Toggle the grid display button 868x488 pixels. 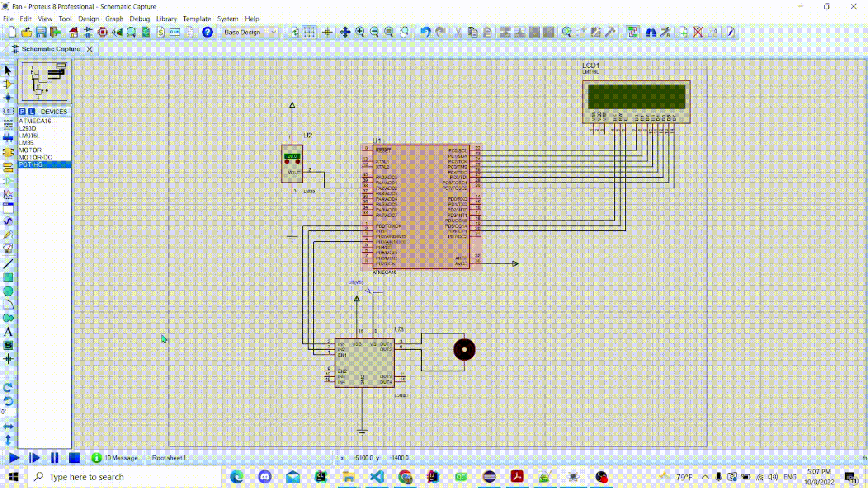pos(309,32)
